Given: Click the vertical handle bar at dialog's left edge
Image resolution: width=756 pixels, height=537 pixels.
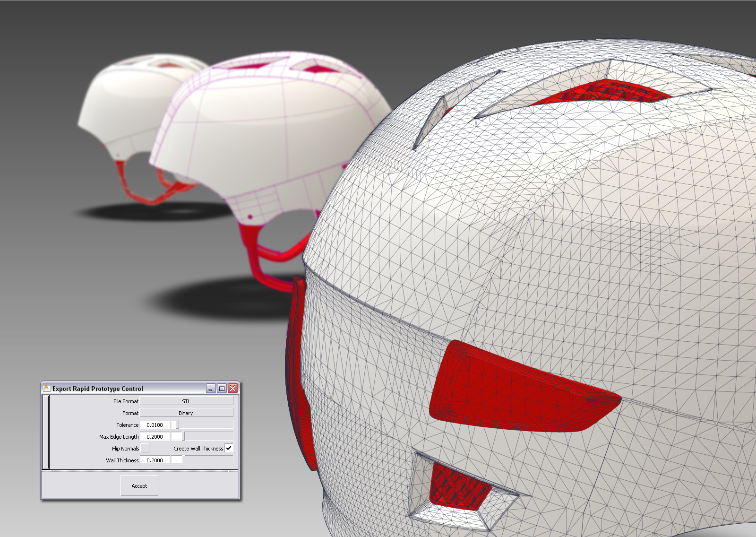Looking at the screenshot, I should tap(46, 432).
